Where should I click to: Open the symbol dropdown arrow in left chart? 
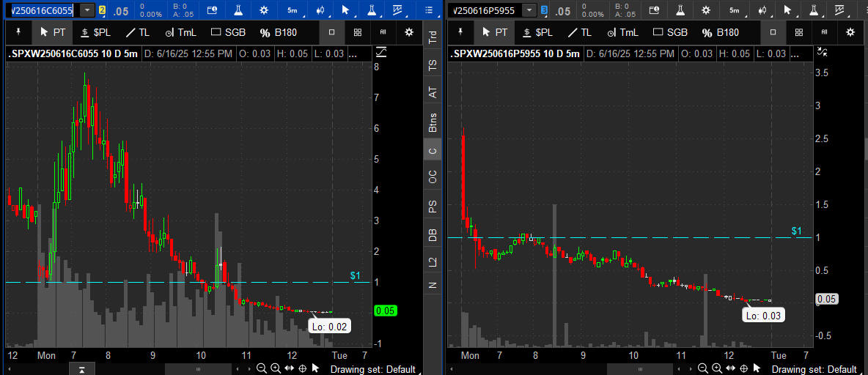(x=87, y=10)
